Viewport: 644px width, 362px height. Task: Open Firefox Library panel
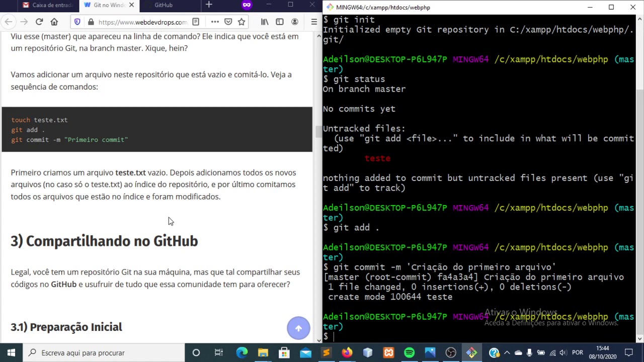click(265, 22)
